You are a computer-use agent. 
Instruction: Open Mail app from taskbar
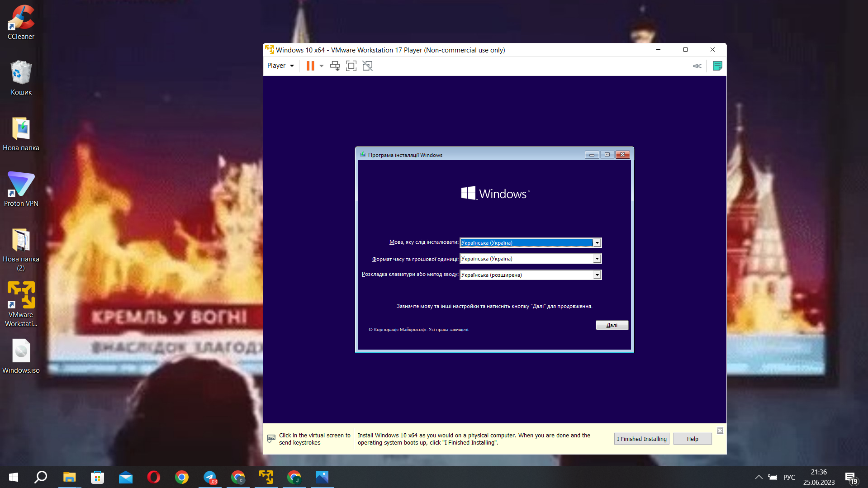click(x=125, y=477)
